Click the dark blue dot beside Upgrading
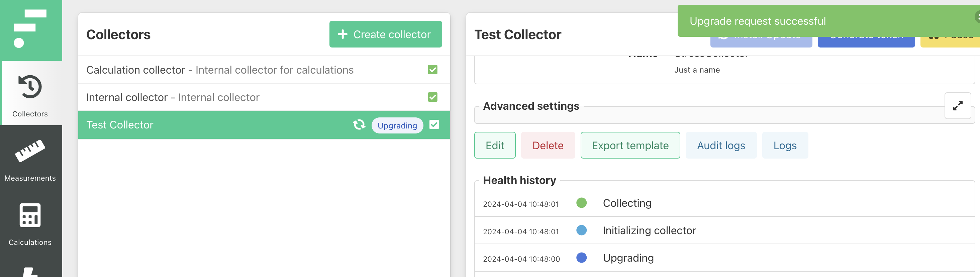Image resolution: width=980 pixels, height=277 pixels. tap(581, 258)
